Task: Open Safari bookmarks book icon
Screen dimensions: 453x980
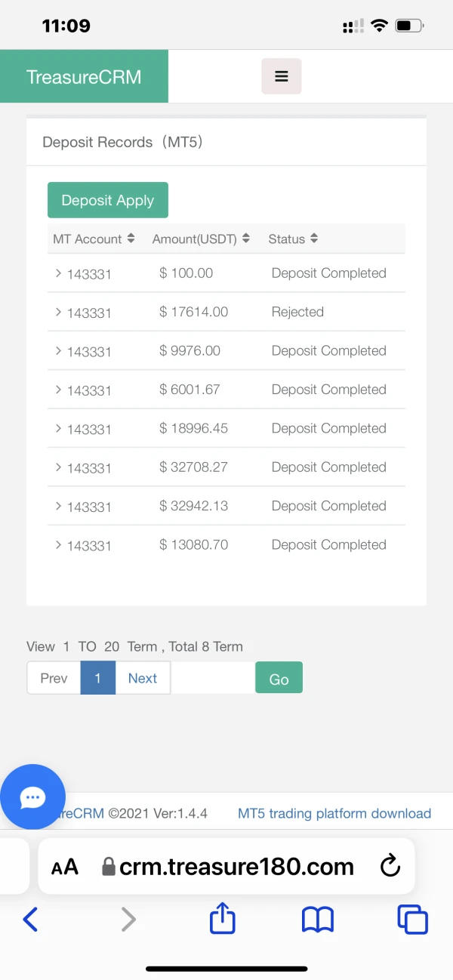Action: click(318, 919)
